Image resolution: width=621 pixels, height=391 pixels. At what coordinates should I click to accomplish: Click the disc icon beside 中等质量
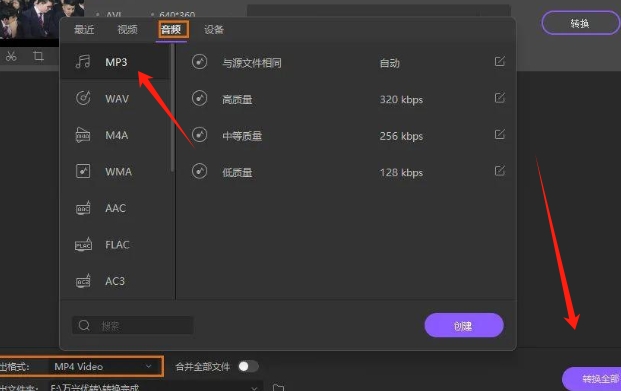[x=200, y=135]
